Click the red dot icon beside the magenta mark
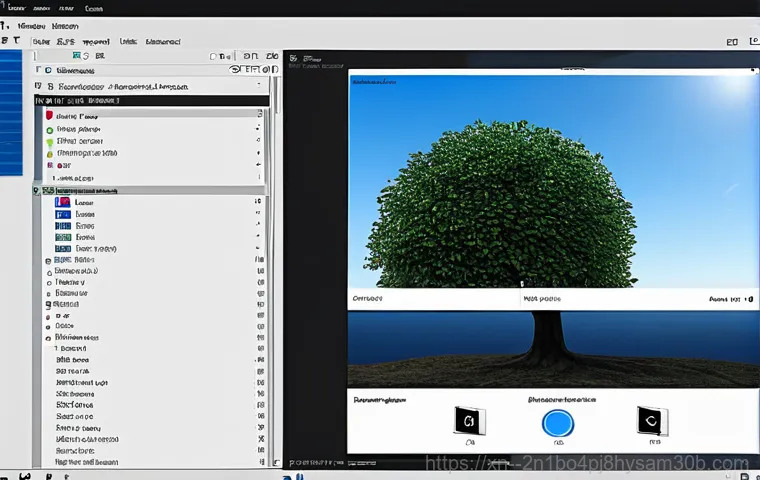Screen dimensions: 760x480 click(x=60, y=166)
